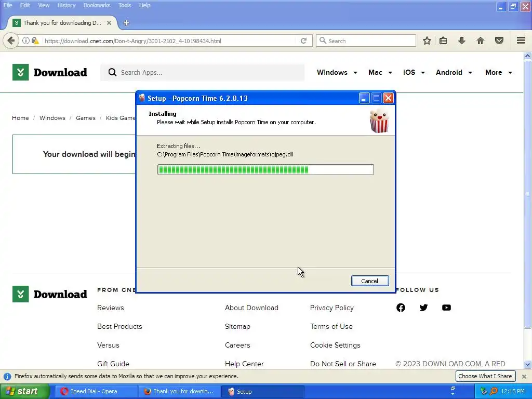532x399 pixels.
Task: Open the YouTube icon under Follow Us
Action: click(446, 308)
